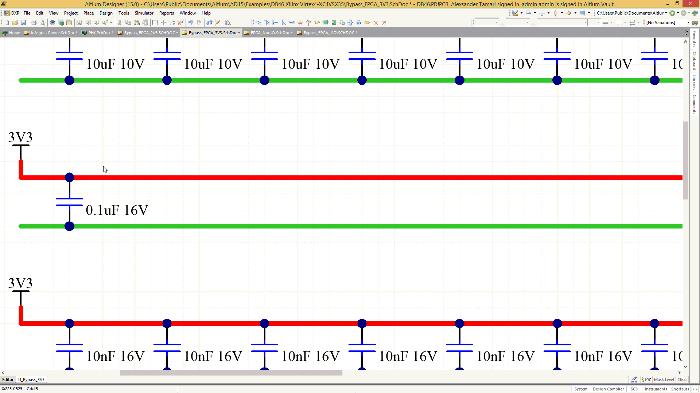Click the Save document toolbar icon
This screenshot has width=700, height=393.
tap(23, 22)
